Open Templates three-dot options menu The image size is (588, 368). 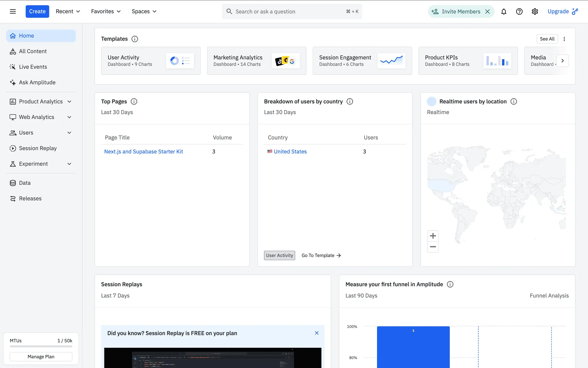coord(564,39)
